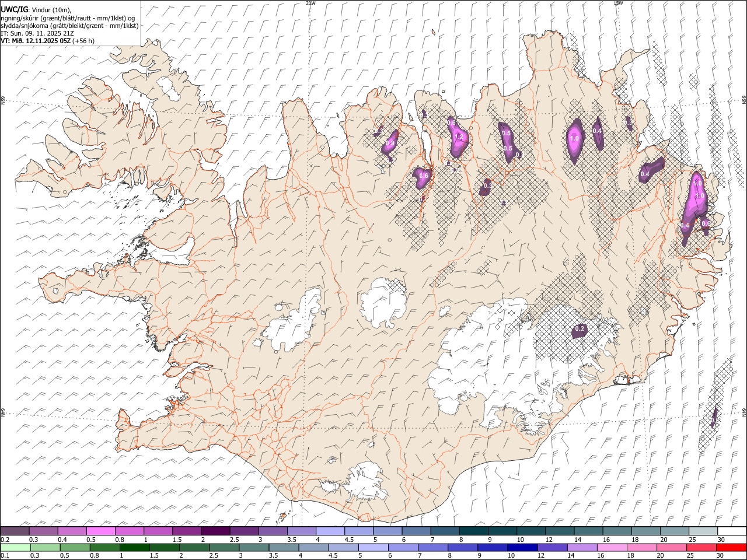747x560 pixels.
Task: Click the lower legend swatch between 3.5 and 4
Action: pyautogui.click(x=284, y=547)
